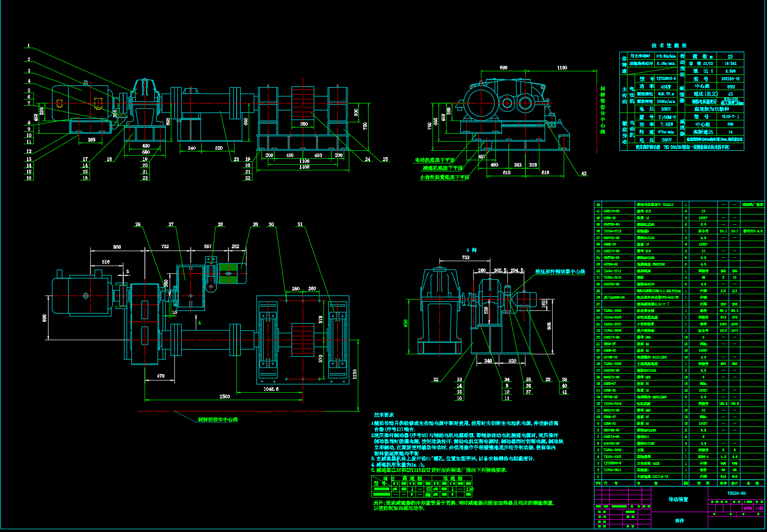Select the 小齿轮装置底座下平面 annotation
This screenshot has height=532, width=767.
point(445,177)
